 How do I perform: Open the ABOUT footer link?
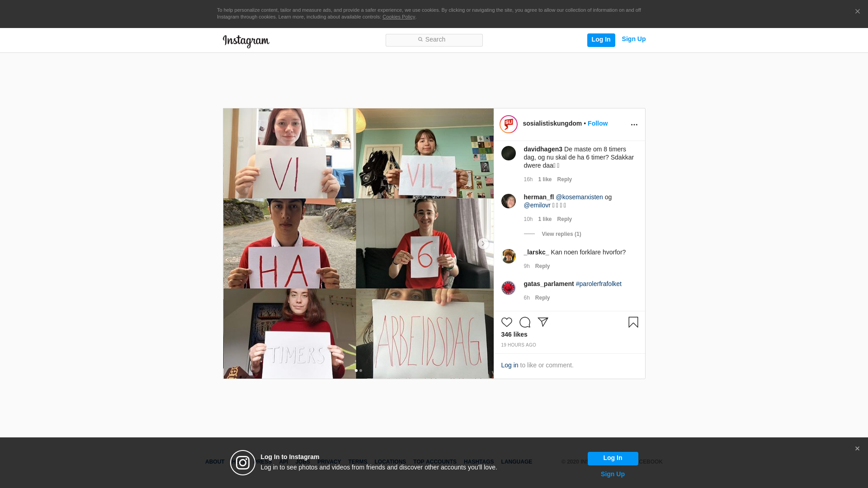(x=215, y=462)
